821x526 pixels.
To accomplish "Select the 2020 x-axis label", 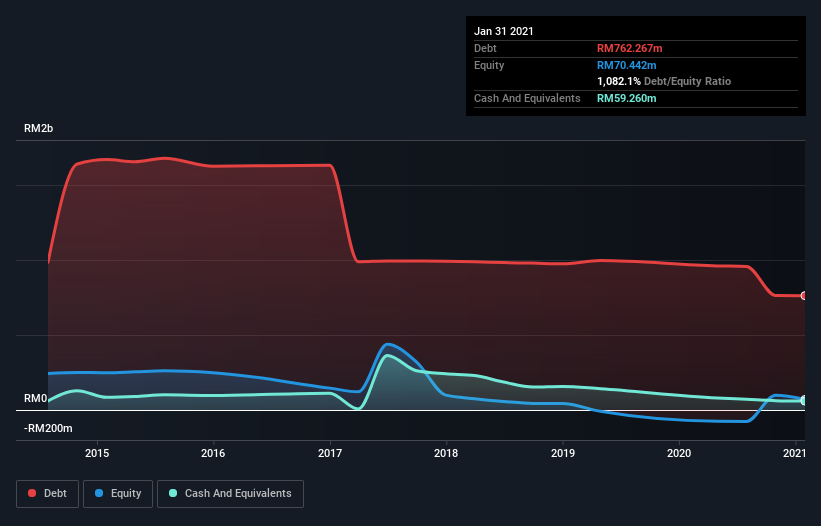I will [679, 453].
